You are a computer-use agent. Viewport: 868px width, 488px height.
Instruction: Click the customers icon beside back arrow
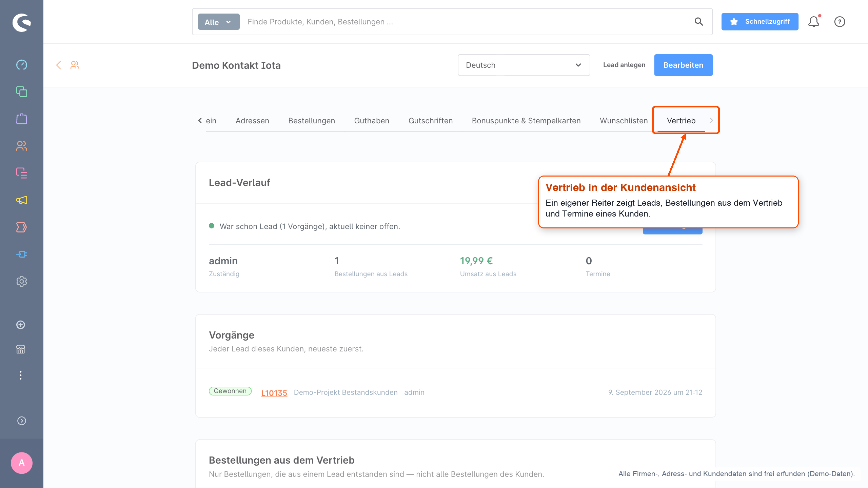(75, 65)
